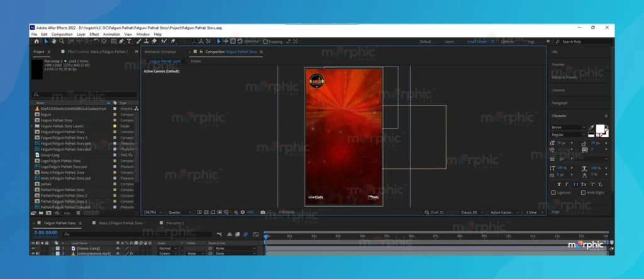Select the Hand tool
The image size is (644, 279).
54,41
